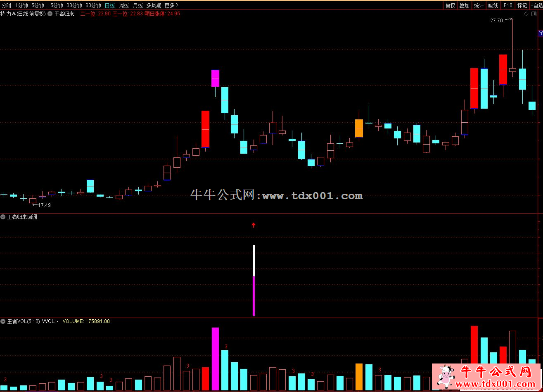
Task: Select the 日线 daily chart tab
Action: 109,5
